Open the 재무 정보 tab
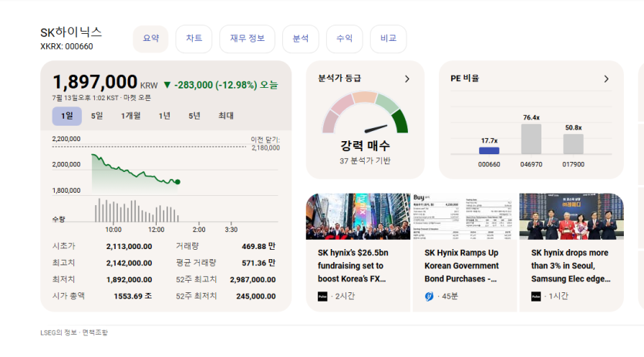 248,39
